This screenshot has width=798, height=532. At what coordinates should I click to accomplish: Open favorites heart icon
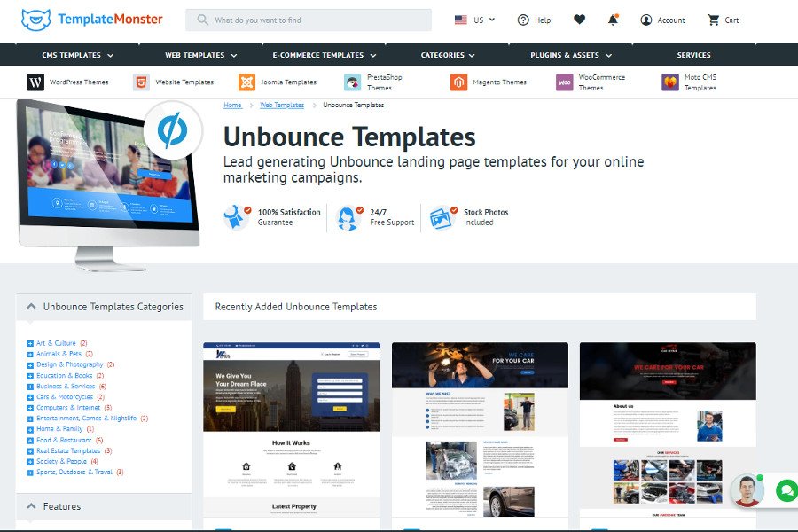point(579,20)
